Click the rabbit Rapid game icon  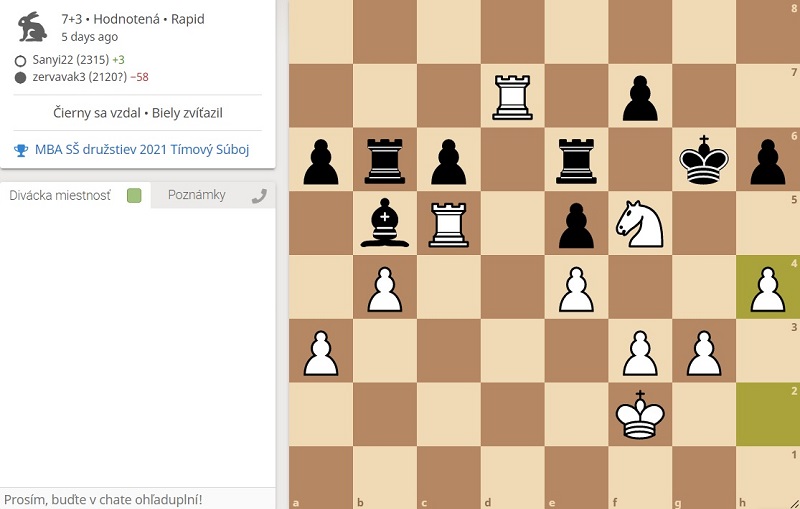click(32, 26)
